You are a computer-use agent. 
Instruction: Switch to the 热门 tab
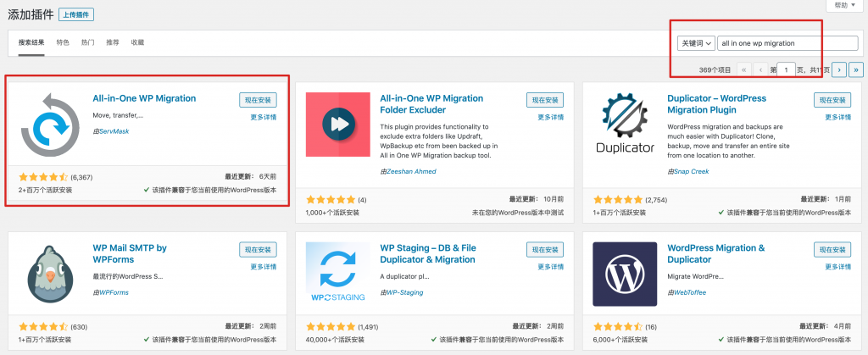point(88,42)
